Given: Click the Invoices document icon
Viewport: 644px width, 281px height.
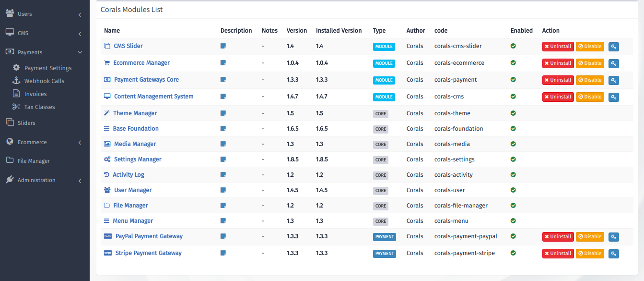Looking at the screenshot, I should click(x=16, y=94).
